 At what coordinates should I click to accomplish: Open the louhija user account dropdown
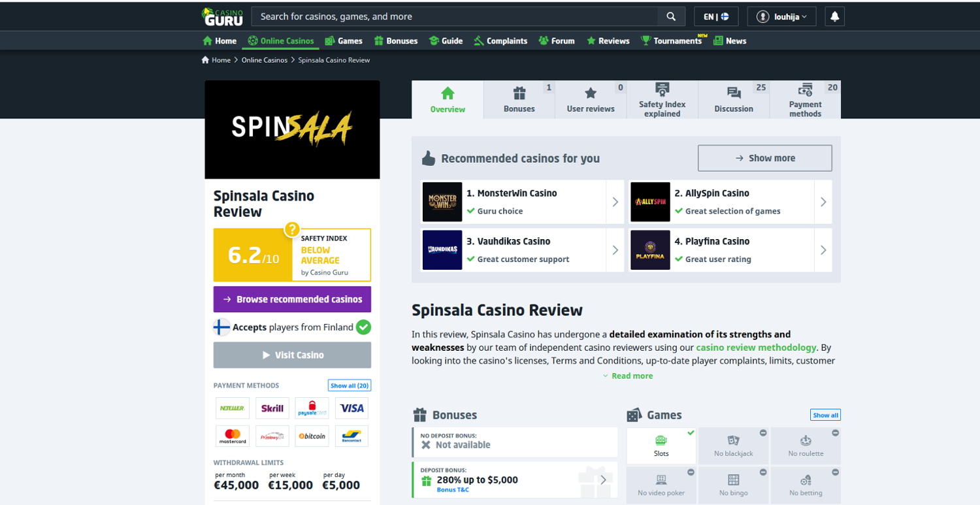782,16
